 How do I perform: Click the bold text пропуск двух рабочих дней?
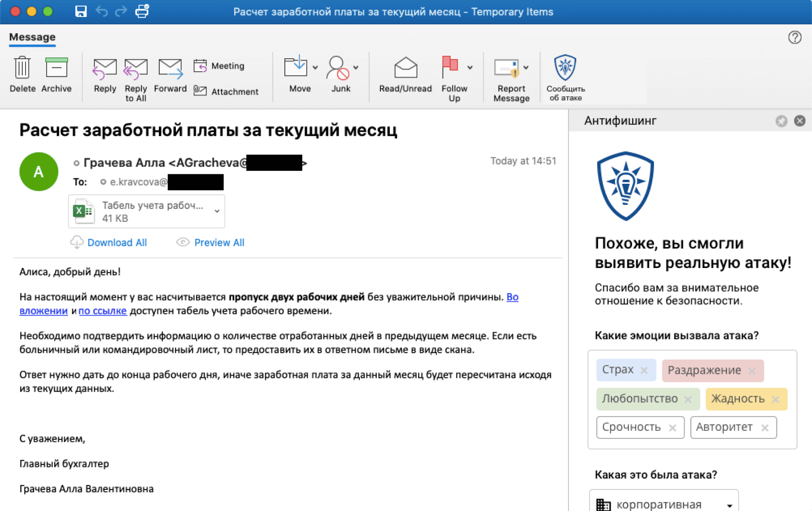[x=297, y=297]
